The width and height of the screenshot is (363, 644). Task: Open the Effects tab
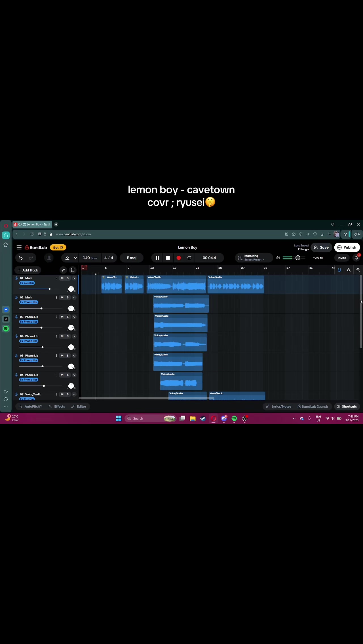tap(57, 406)
